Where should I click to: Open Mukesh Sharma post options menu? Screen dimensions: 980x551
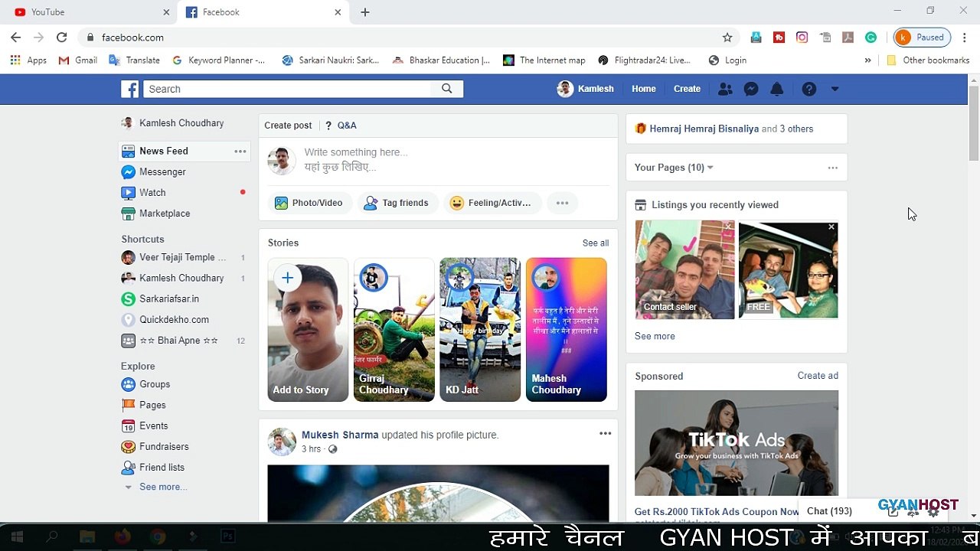click(605, 434)
